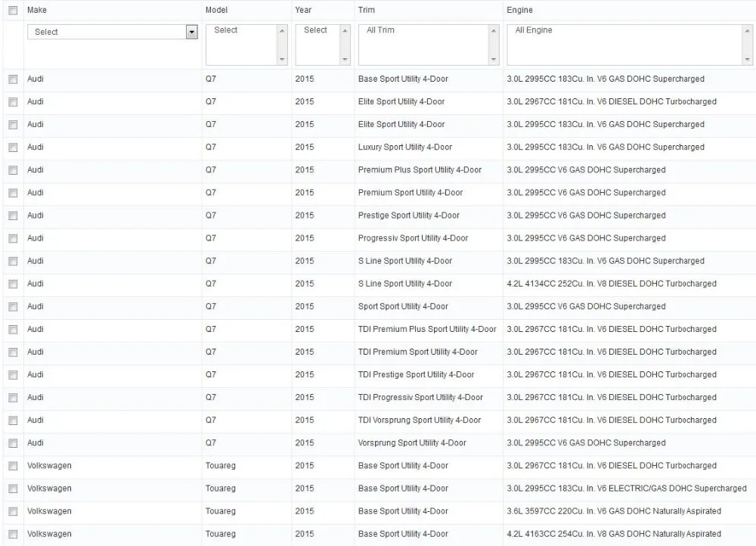756x546 pixels.
Task: Select All Trim option in Trim list
Action: point(380,30)
